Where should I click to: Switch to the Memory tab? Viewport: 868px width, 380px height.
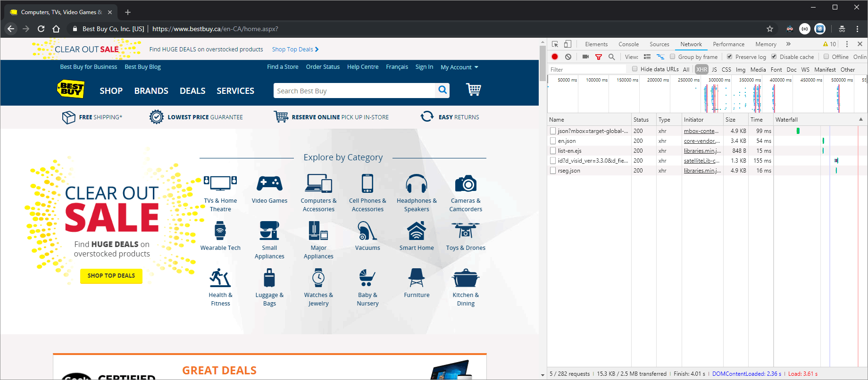[766, 44]
